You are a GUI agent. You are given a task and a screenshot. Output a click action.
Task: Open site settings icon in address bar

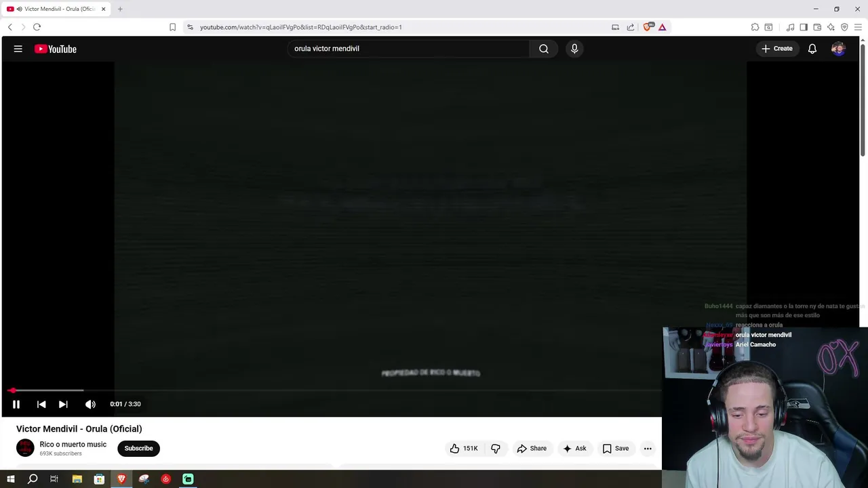(x=190, y=27)
